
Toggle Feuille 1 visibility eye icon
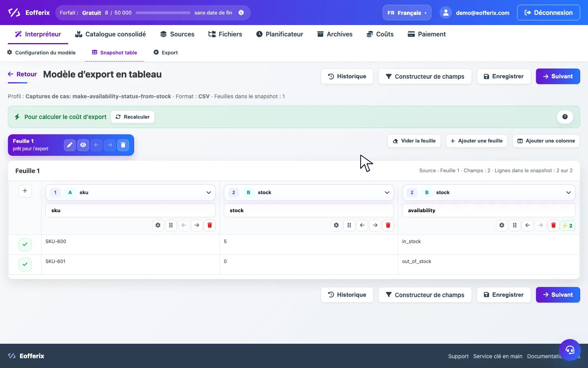coord(83,145)
